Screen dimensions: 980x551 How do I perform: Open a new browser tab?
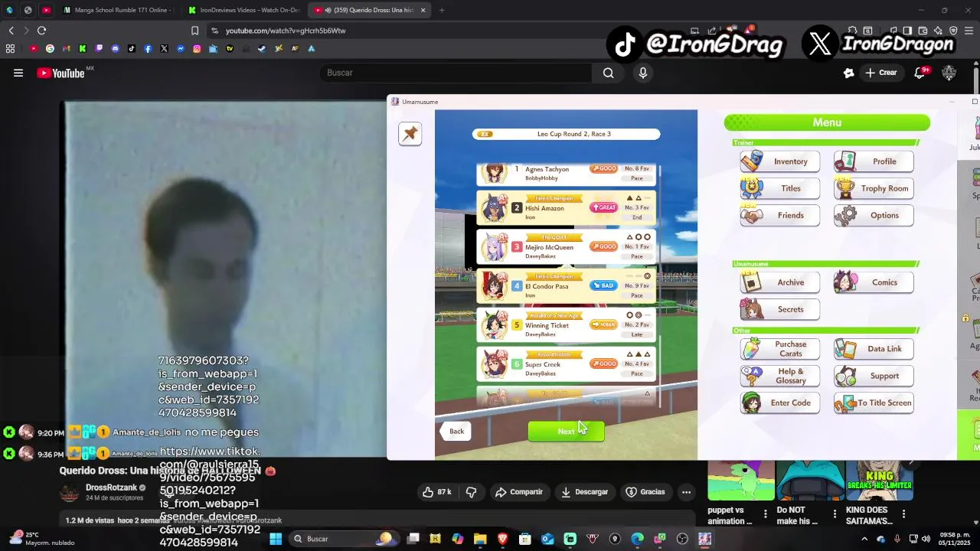pos(442,10)
